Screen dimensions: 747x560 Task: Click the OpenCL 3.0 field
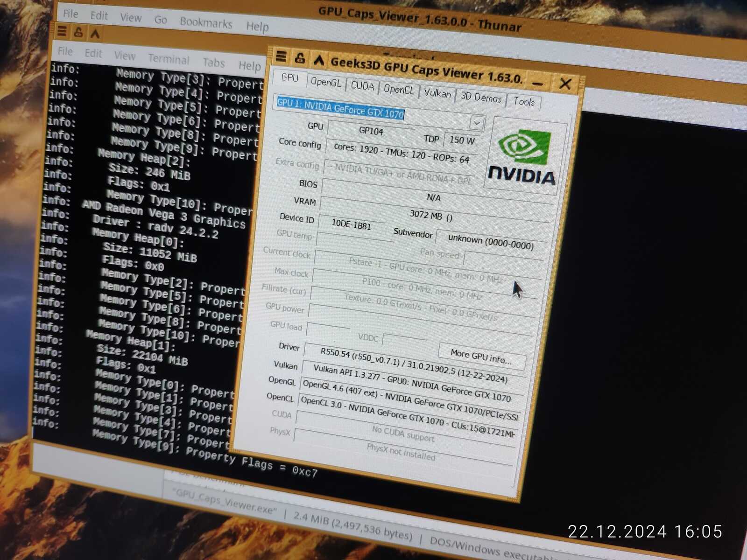[x=407, y=416]
